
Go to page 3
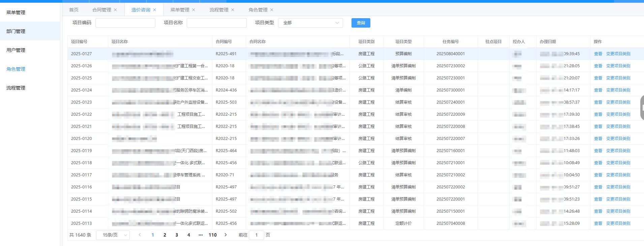(177, 235)
